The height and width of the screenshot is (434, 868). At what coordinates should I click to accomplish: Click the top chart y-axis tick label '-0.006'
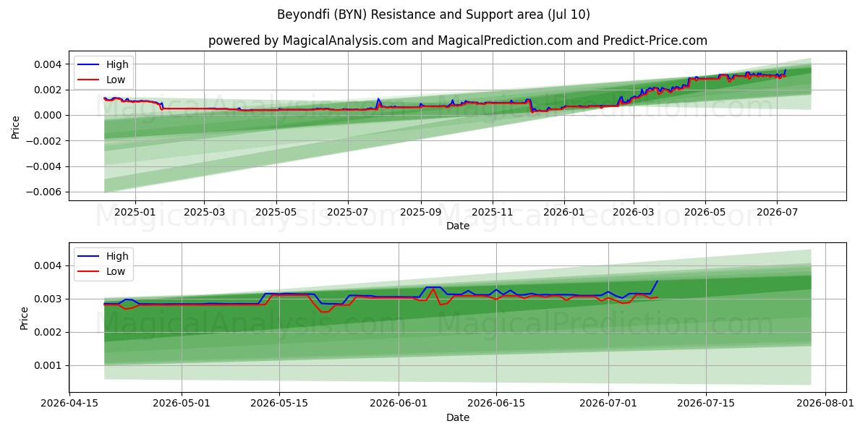45,192
